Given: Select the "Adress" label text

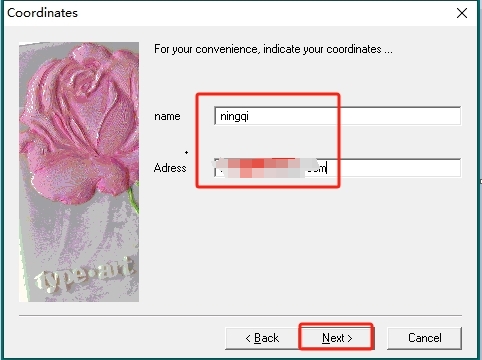Looking at the screenshot, I should [x=170, y=168].
